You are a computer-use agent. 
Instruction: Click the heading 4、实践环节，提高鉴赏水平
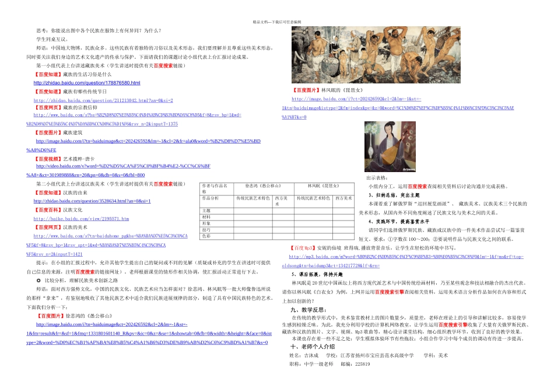[x=399, y=222]
